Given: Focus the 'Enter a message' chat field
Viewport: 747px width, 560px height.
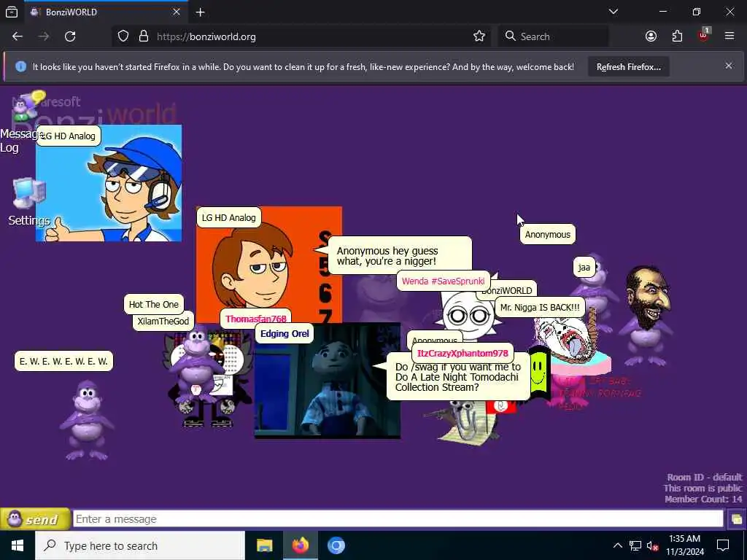Looking at the screenshot, I should click(398, 519).
